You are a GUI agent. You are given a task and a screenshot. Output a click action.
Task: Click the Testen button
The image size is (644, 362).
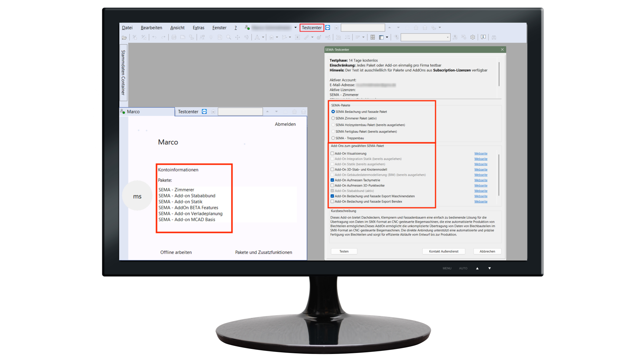click(x=344, y=251)
